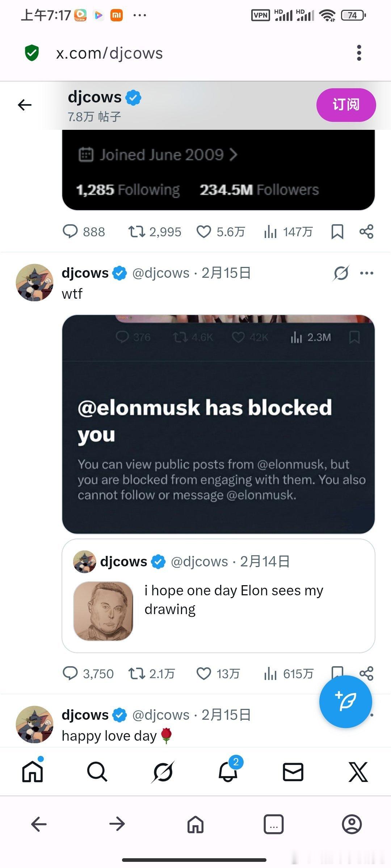Tap the X logo in bottom navigation

point(358,772)
